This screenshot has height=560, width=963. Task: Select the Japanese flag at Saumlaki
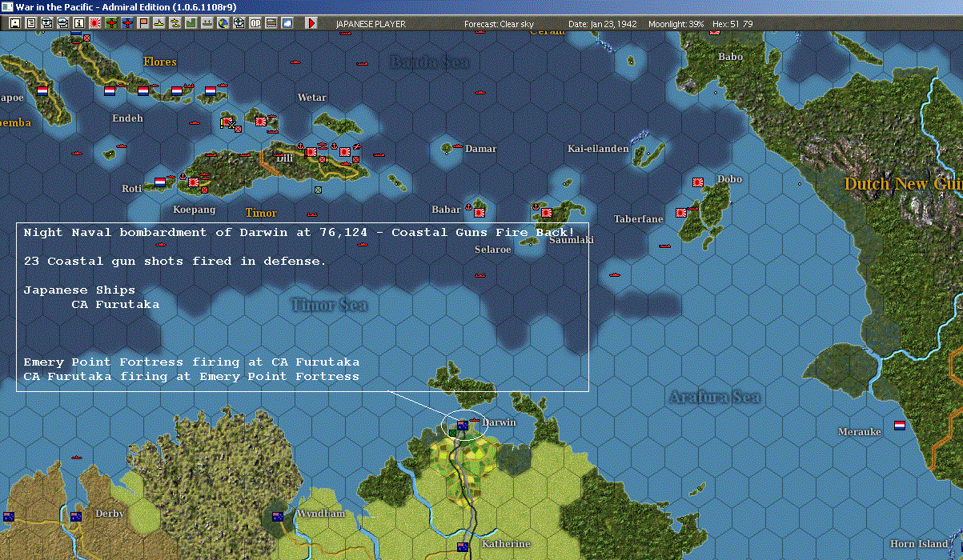tap(547, 213)
